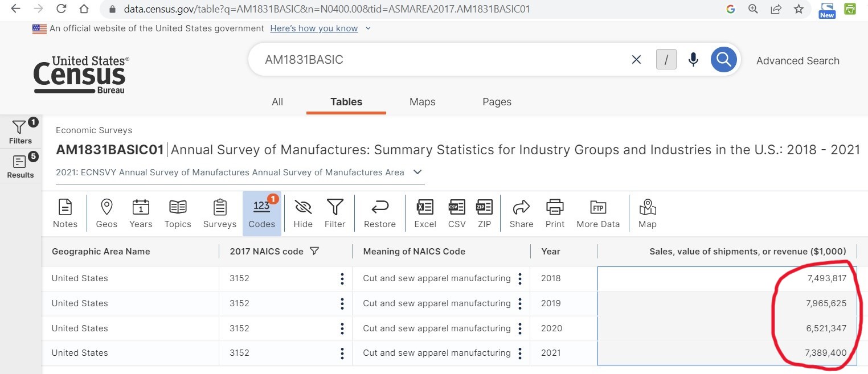The height and width of the screenshot is (374, 868).
Task: Switch to the Maps tab
Action: (x=422, y=102)
